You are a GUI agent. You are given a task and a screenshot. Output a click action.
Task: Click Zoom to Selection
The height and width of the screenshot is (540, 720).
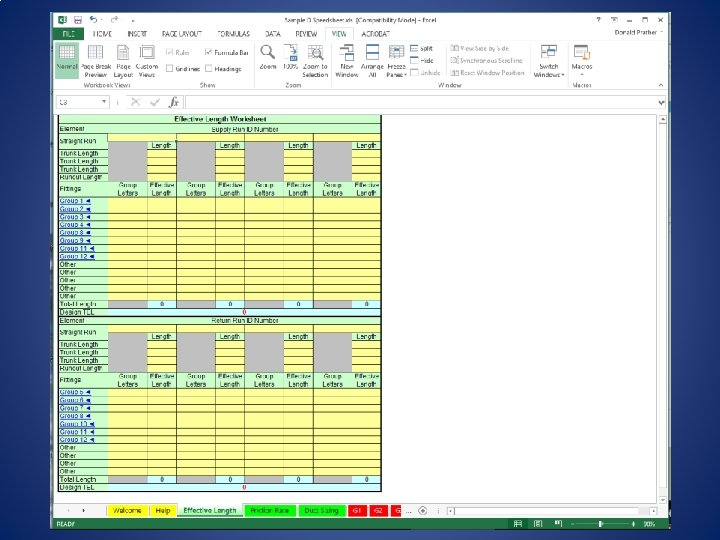(x=315, y=61)
